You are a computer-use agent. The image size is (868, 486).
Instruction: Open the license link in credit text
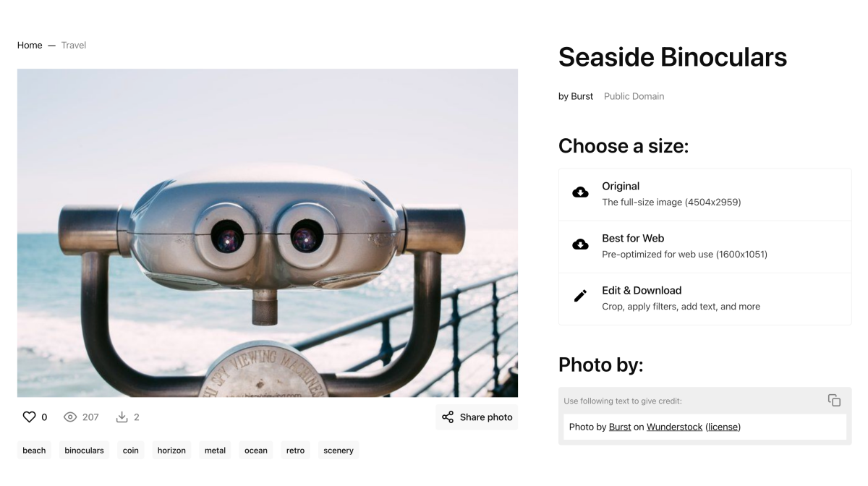click(x=723, y=427)
